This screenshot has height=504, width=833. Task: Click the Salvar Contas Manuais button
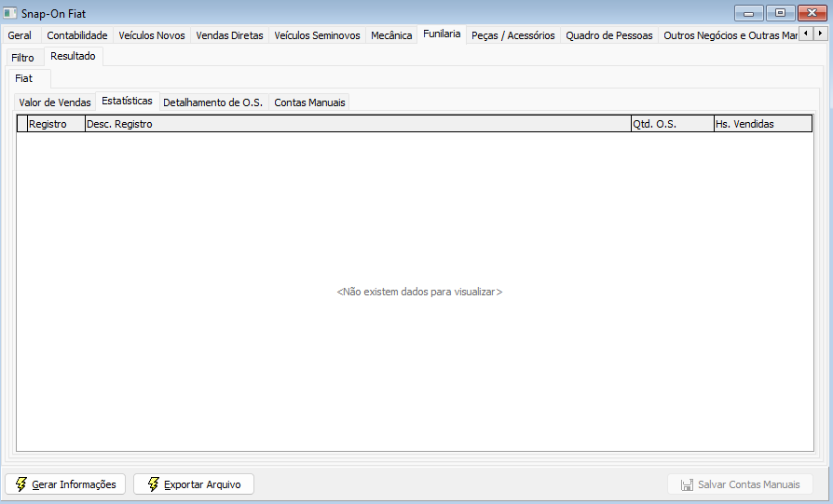[740, 484]
